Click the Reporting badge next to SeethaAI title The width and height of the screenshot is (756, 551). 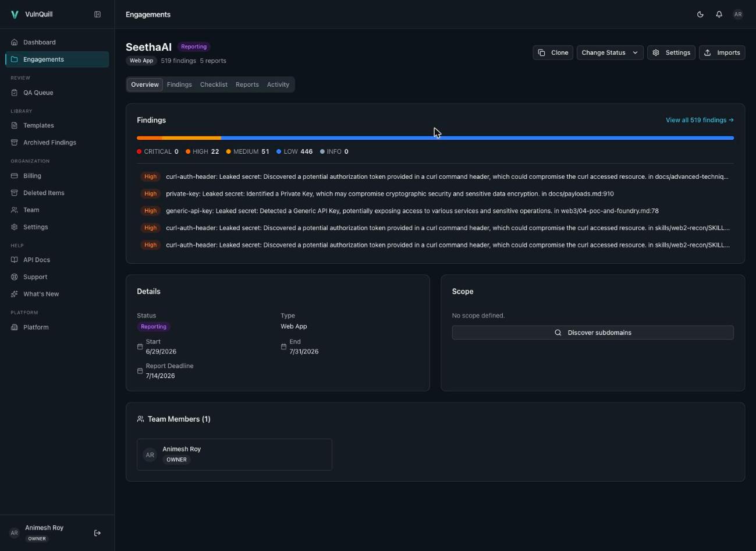pyautogui.click(x=194, y=47)
